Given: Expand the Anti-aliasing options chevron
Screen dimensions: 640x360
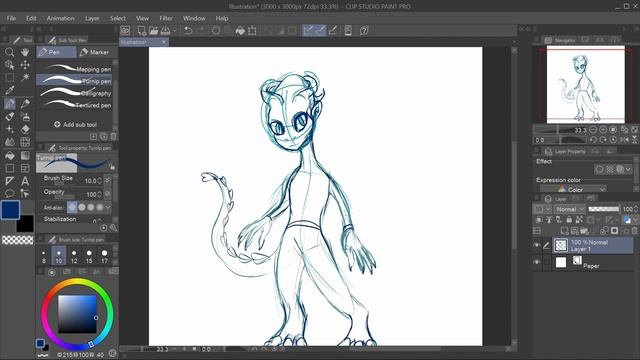Looking at the screenshot, I should point(108,207).
